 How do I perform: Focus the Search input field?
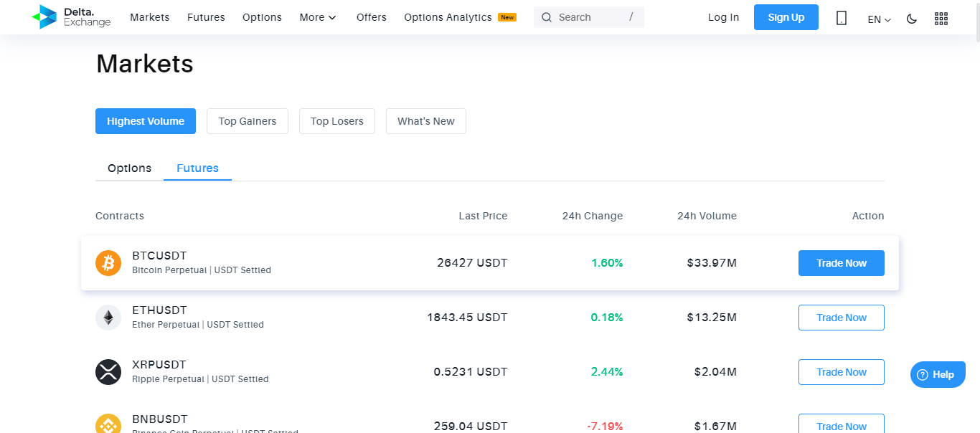point(589,17)
